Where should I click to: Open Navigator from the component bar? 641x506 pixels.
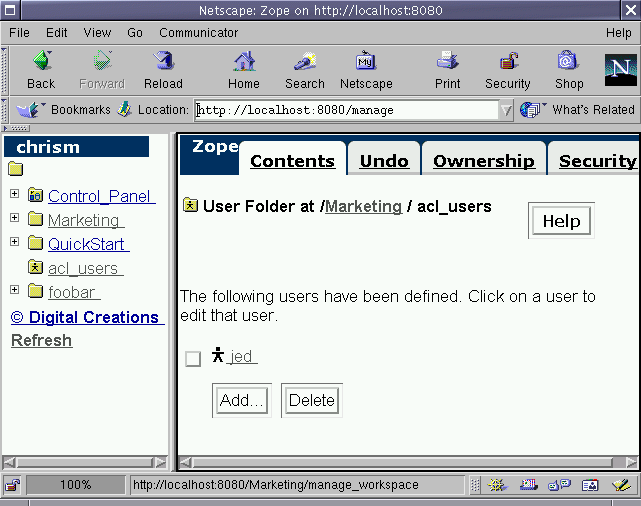tap(498, 485)
